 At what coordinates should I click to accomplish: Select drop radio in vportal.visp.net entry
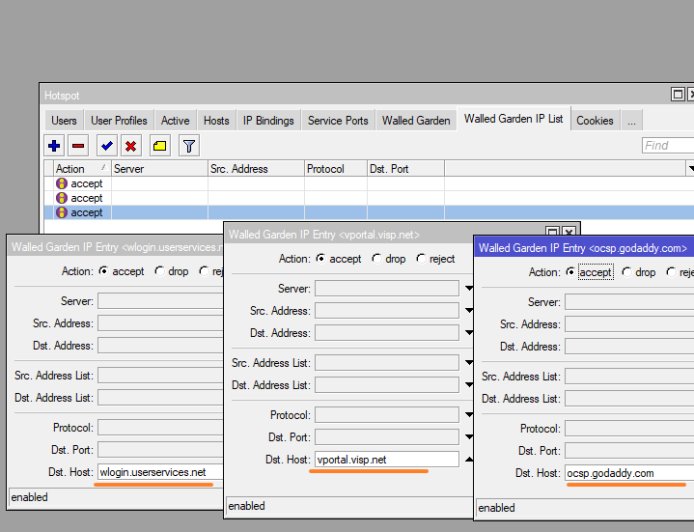pyautogui.click(x=376, y=258)
